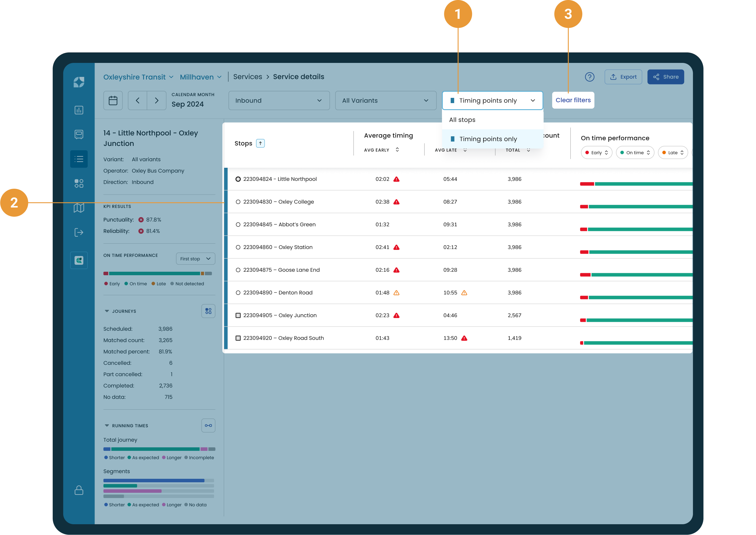Click the help question mark icon

tap(589, 77)
